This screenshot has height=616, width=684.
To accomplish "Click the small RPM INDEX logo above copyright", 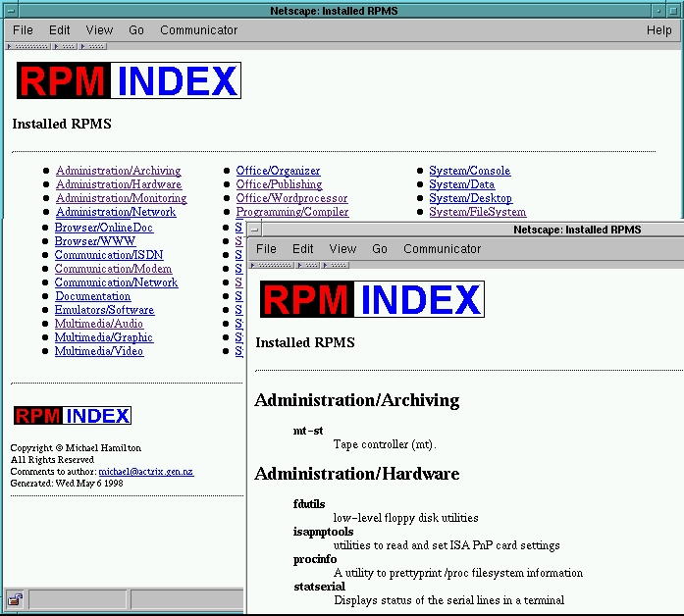I will coord(72,416).
